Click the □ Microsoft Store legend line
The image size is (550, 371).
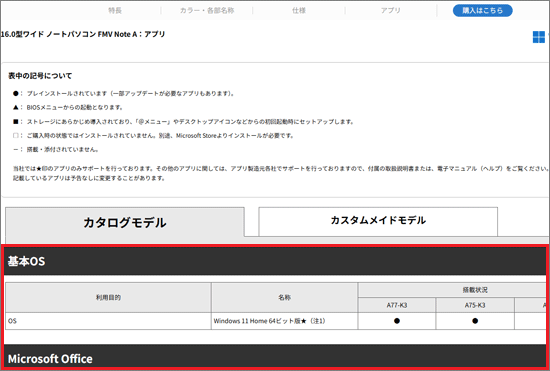[153, 135]
